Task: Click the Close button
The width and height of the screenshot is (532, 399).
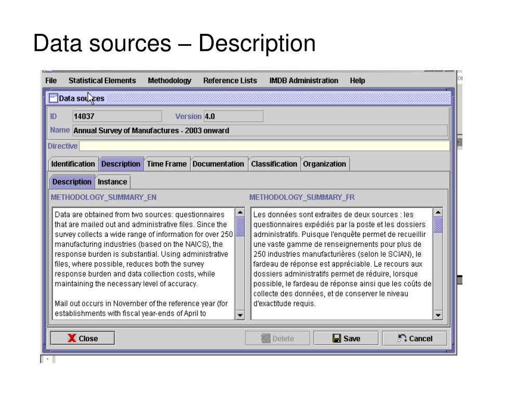Action: pos(83,338)
